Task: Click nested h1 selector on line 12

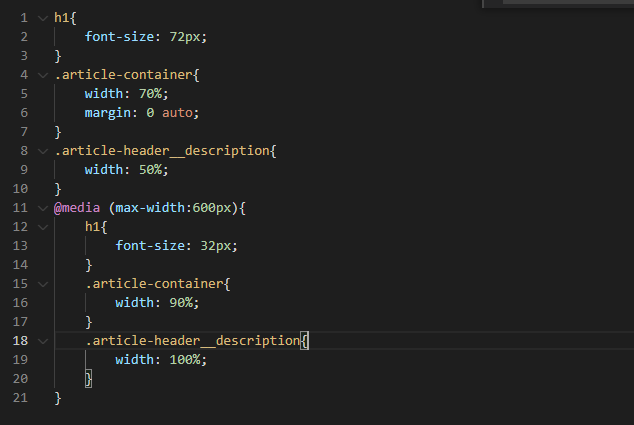Action: 93,227
